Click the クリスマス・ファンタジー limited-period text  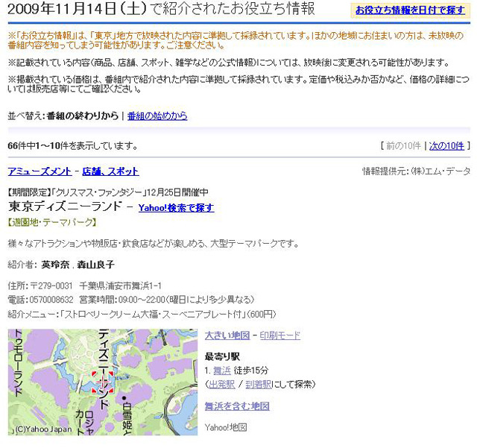pos(108,192)
